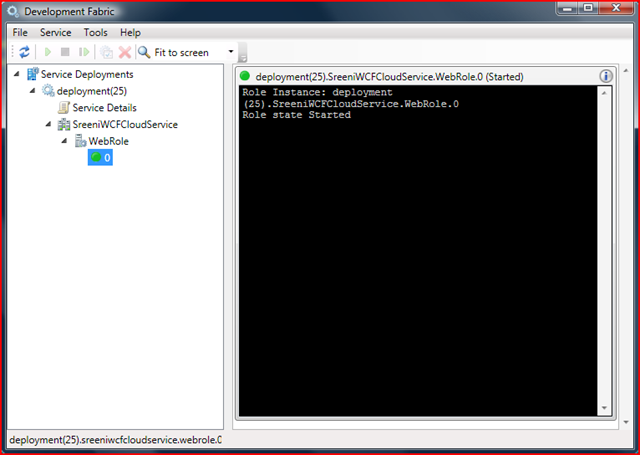Collapse the Service Deployments tree node
The height and width of the screenshot is (455, 640).
(17, 74)
